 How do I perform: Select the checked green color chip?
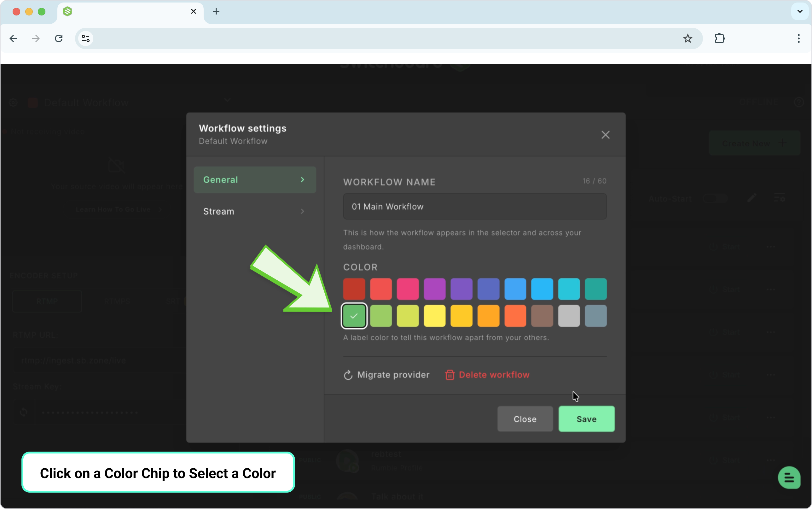[x=354, y=316]
